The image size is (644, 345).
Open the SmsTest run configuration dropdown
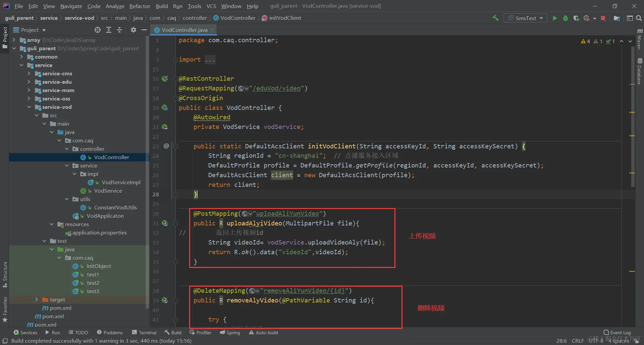pos(525,18)
